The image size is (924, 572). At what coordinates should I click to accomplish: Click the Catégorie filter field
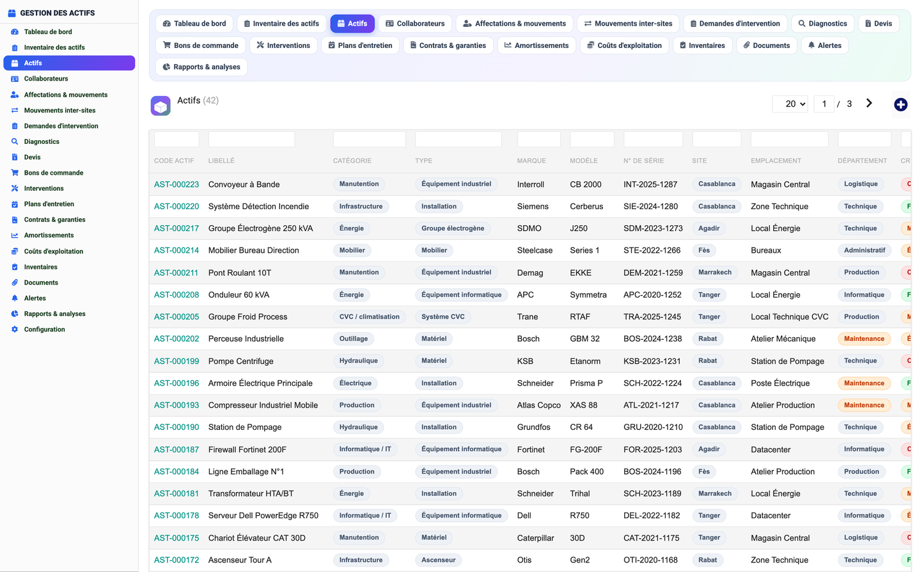coord(370,139)
